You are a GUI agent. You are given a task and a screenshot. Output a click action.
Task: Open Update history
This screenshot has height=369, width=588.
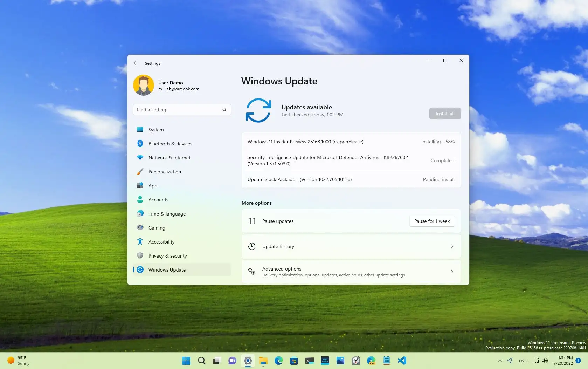click(351, 246)
